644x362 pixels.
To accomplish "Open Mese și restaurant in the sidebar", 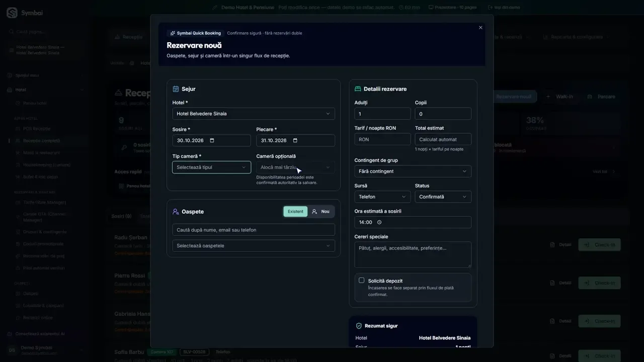I will [41, 153].
